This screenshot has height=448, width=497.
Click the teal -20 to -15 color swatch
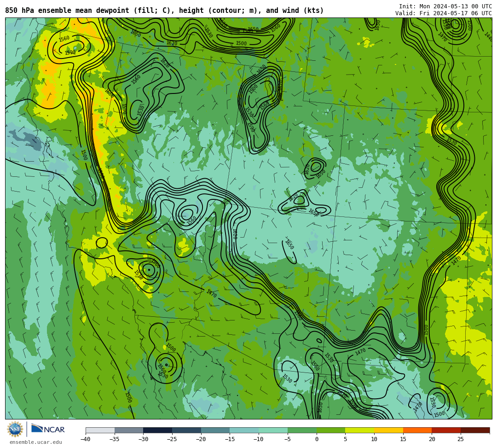pyautogui.click(x=215, y=430)
